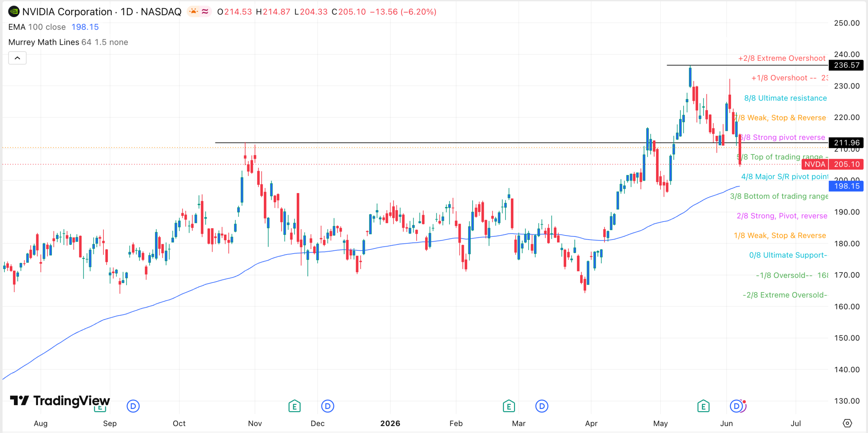The height and width of the screenshot is (433, 868).
Task: Open the June dividend marker
Action: 736,406
